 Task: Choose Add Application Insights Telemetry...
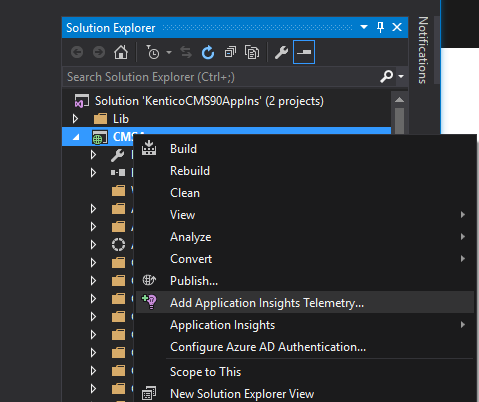[x=305, y=302]
